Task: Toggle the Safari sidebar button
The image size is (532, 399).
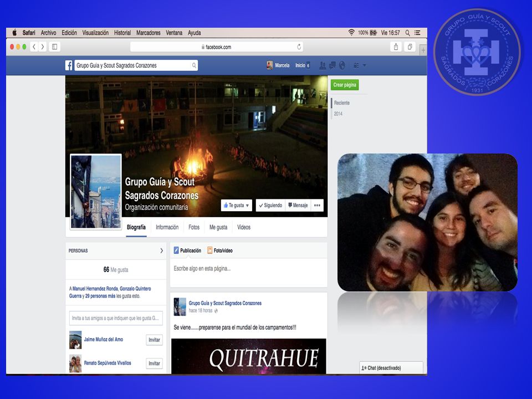Action: [55, 47]
